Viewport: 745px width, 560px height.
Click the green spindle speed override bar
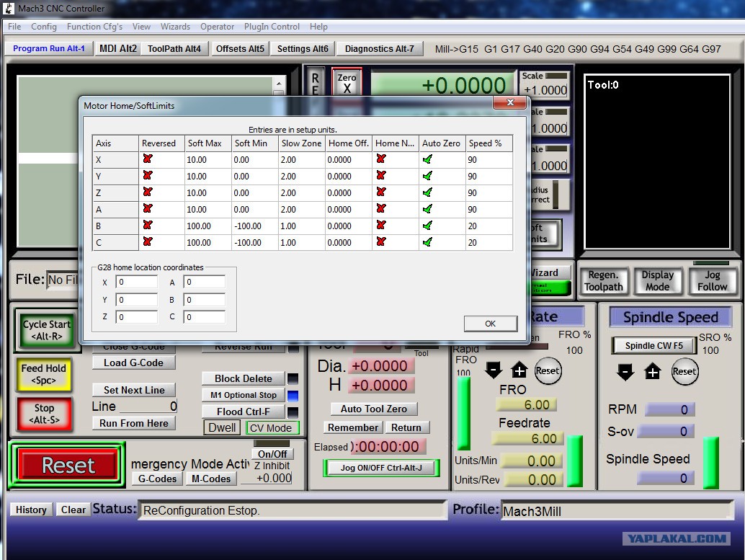tap(710, 463)
